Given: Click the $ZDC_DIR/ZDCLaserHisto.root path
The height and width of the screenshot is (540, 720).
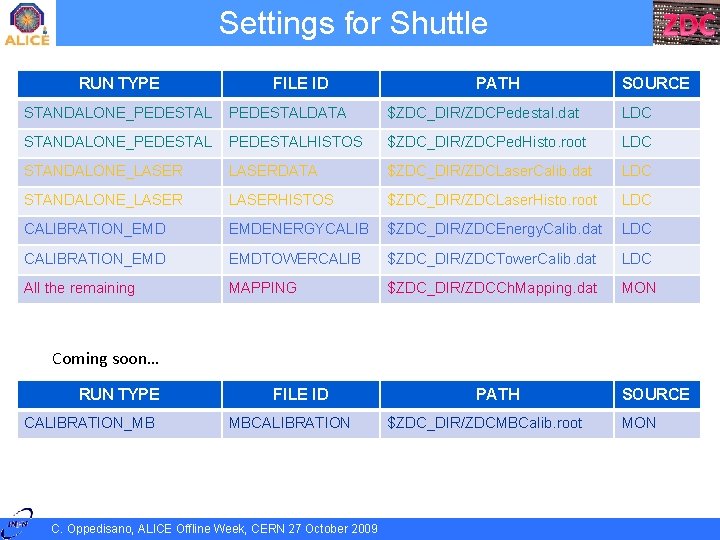Looking at the screenshot, I should 492,200.
